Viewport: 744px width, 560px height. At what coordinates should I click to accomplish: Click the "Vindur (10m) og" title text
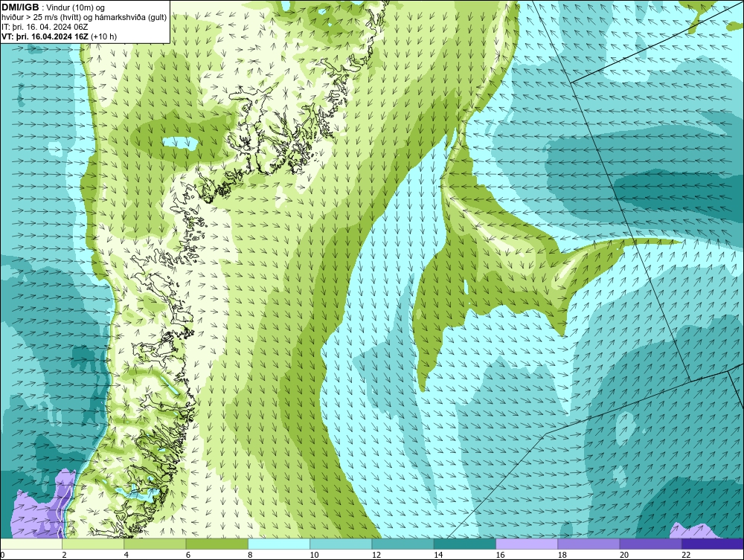[76, 8]
